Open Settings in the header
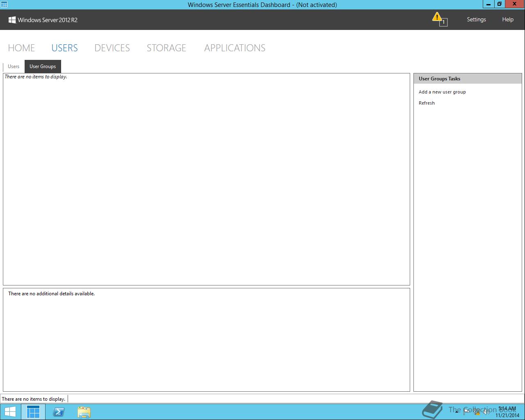This screenshot has width=525, height=420. click(476, 19)
